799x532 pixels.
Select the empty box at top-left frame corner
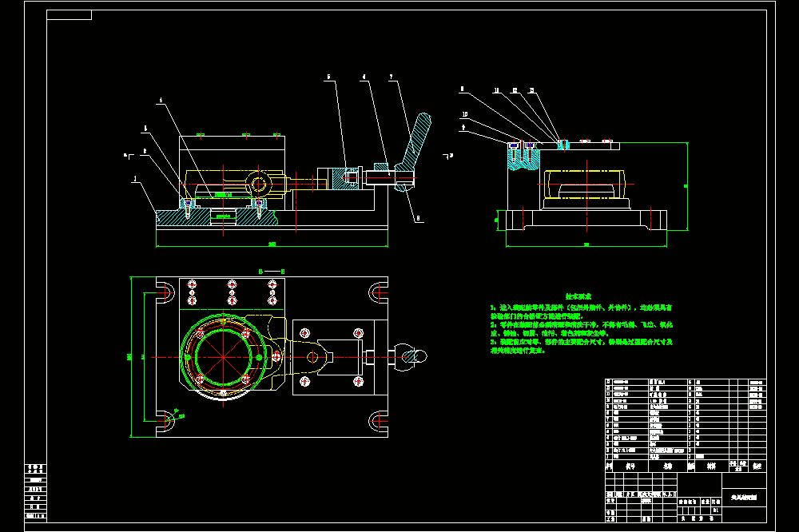coord(69,14)
